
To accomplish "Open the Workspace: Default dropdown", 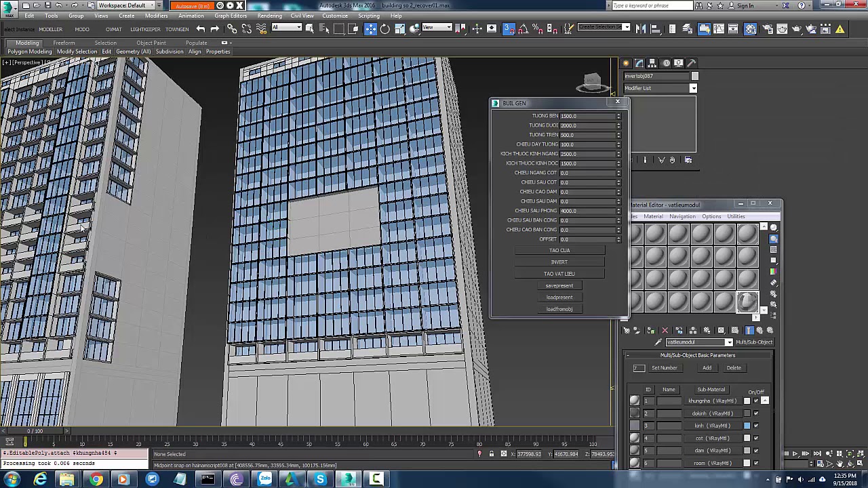I will 125,5.
